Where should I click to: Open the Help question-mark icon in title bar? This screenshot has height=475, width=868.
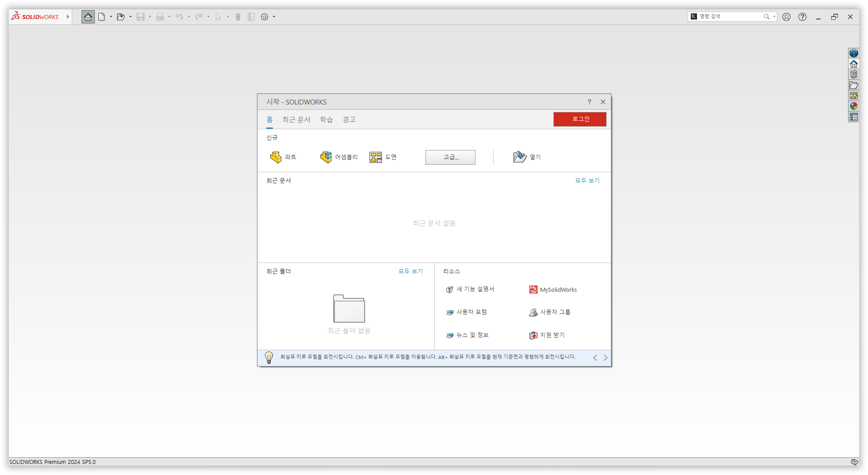coord(802,17)
